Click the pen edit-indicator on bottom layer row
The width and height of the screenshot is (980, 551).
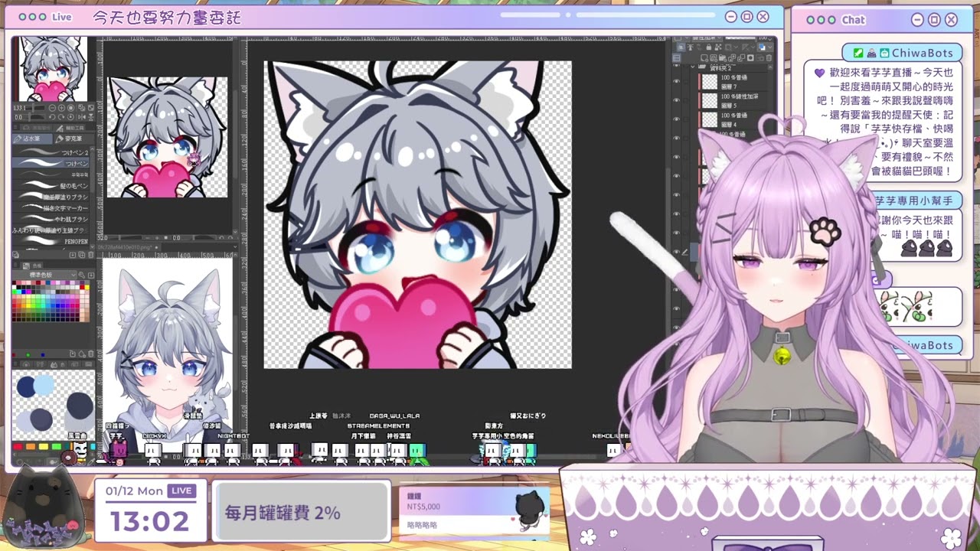pyautogui.click(x=684, y=251)
